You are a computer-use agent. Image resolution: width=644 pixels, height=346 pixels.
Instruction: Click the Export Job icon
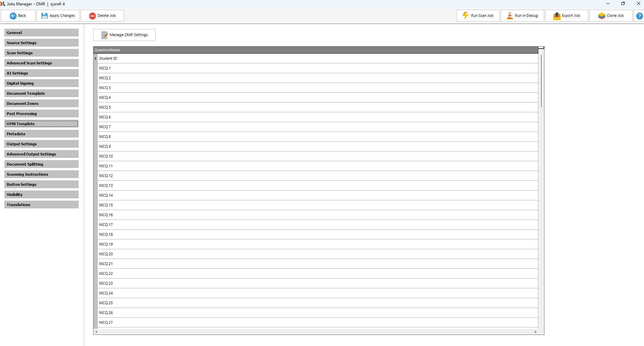tap(557, 16)
